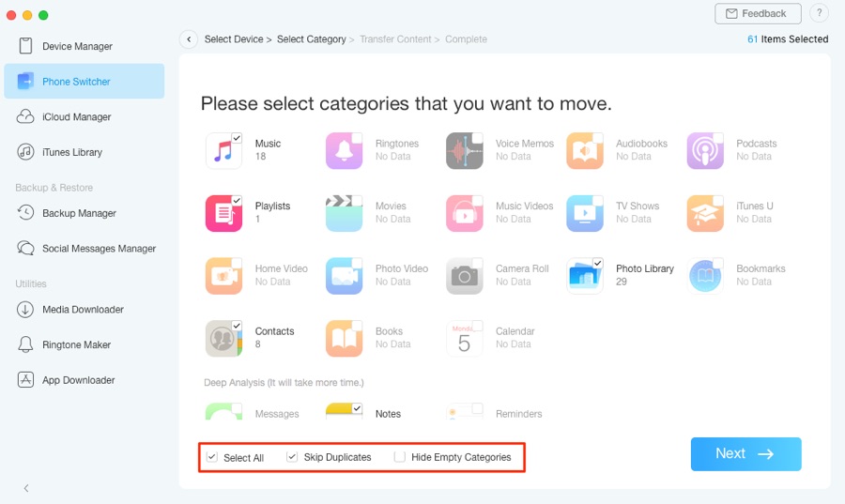Click the Bookmarks icon
845x504 pixels.
705,276
